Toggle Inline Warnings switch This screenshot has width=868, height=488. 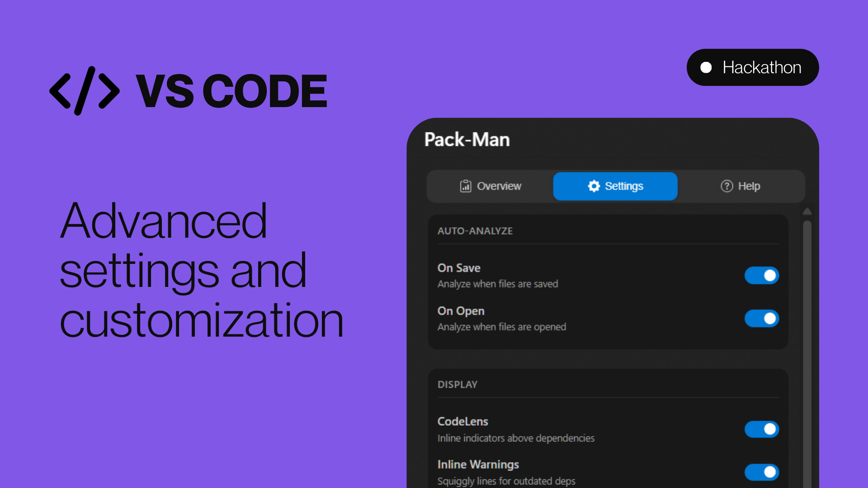[761, 472]
